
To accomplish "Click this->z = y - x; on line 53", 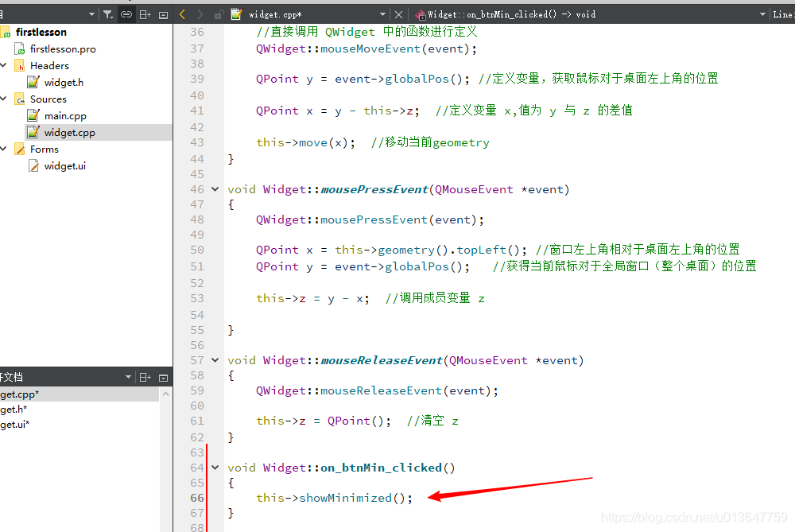I will [x=312, y=299].
